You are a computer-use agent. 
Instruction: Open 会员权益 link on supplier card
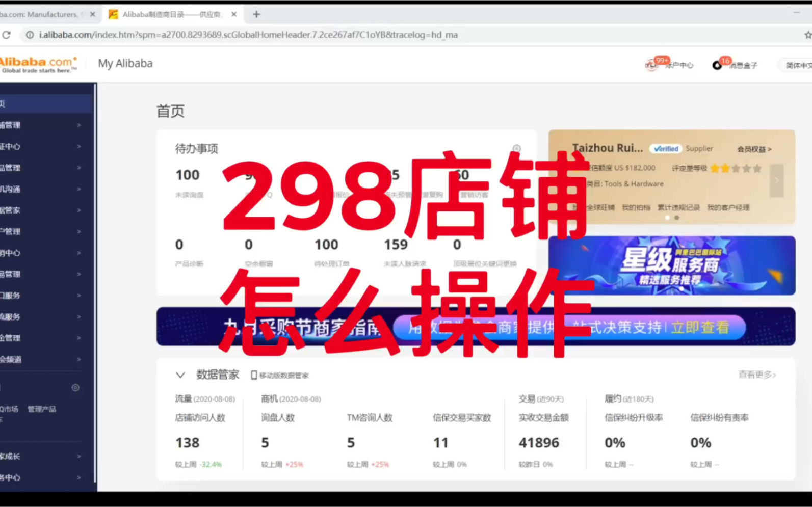pyautogui.click(x=754, y=149)
